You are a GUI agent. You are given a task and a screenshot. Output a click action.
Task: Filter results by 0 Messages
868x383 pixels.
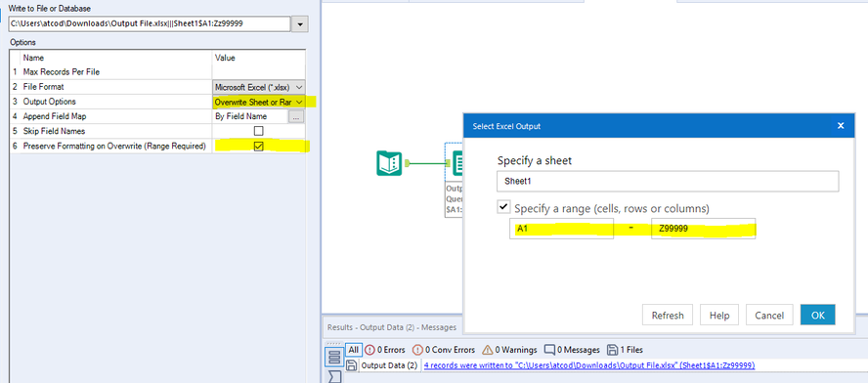click(572, 350)
